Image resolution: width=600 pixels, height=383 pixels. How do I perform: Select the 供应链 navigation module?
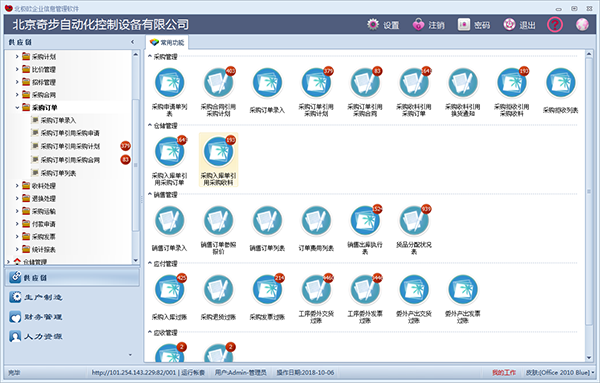(72, 277)
